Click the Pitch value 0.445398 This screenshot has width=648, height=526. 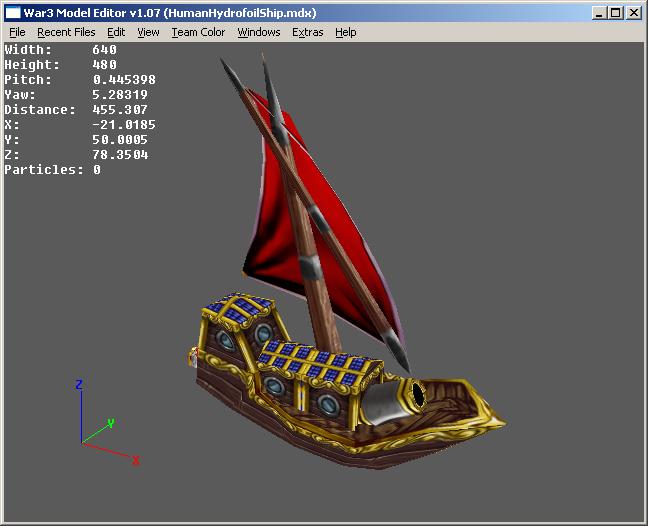tap(124, 79)
